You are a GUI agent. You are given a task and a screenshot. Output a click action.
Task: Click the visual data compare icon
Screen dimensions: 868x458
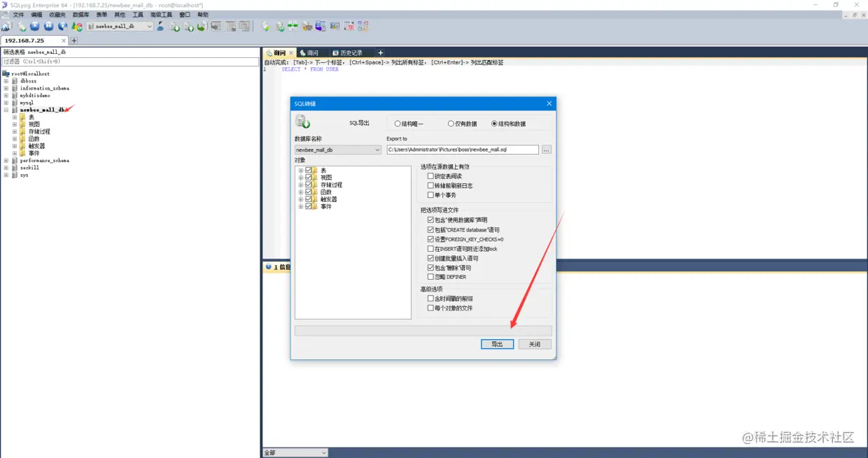(293, 27)
